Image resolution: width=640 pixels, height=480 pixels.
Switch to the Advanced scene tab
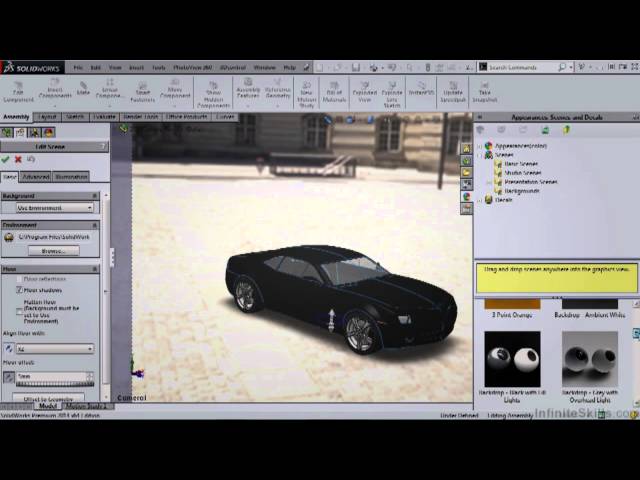pyautogui.click(x=36, y=177)
